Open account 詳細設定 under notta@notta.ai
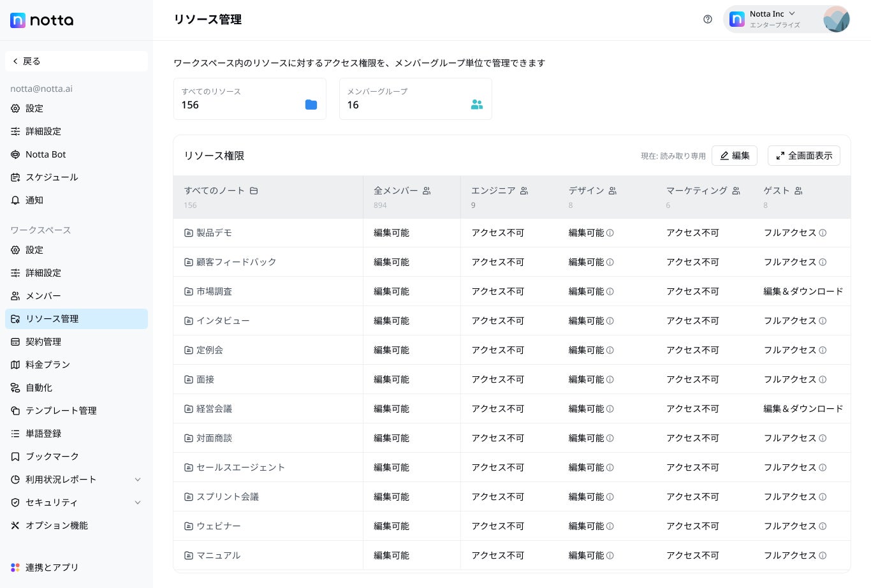The height and width of the screenshot is (588, 871). 77,131
